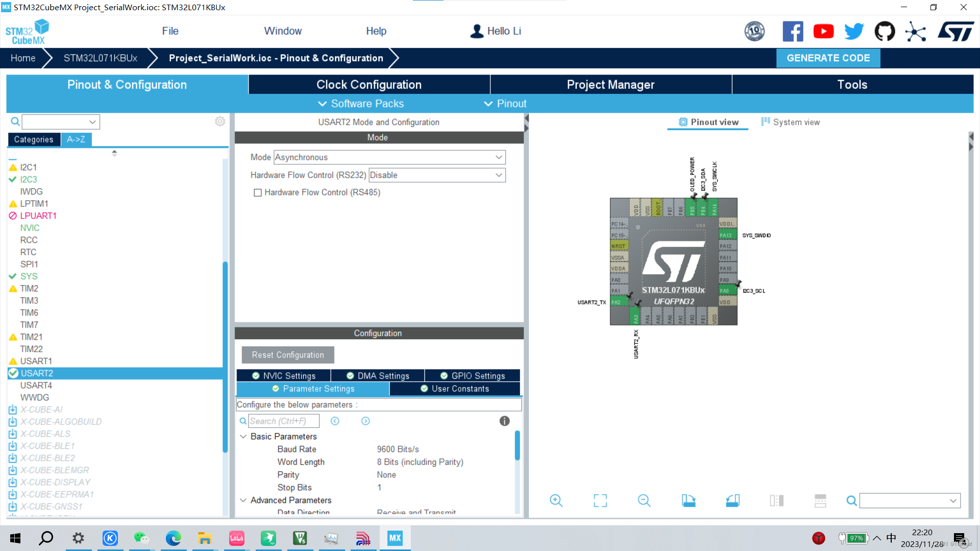The image size is (980, 551).
Task: Click the Reset Configuration button
Action: (287, 355)
